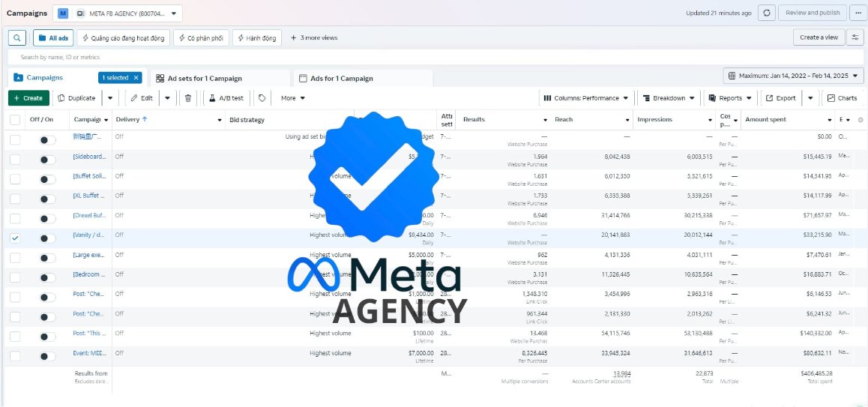Click sort arrow next to Delivery header
The image size is (868, 407).
tap(145, 119)
